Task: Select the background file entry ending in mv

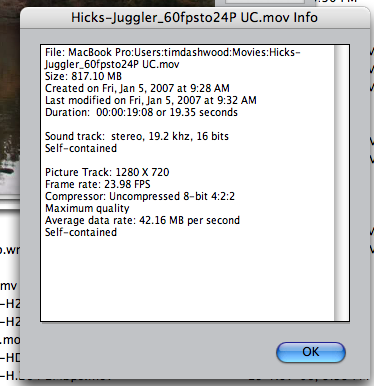Action: point(10,286)
